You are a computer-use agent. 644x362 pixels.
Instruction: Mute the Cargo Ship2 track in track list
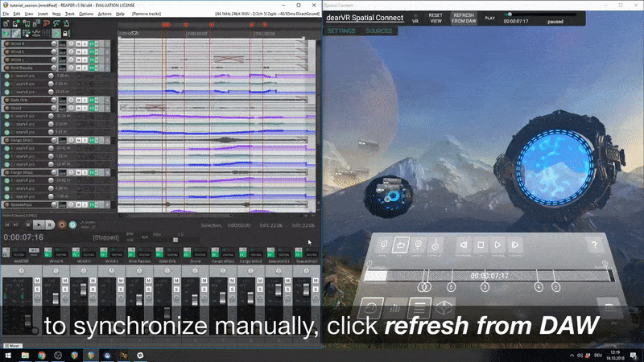(x=78, y=172)
